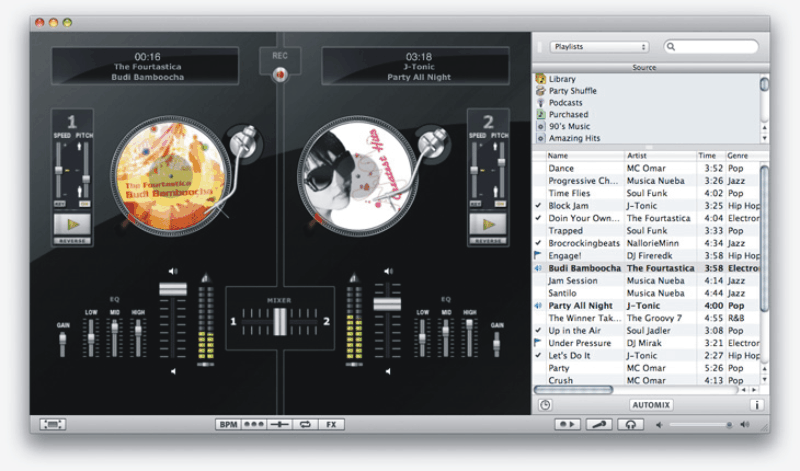Sort tracks by the Time column header
The height and width of the screenshot is (471, 800).
coord(708,156)
